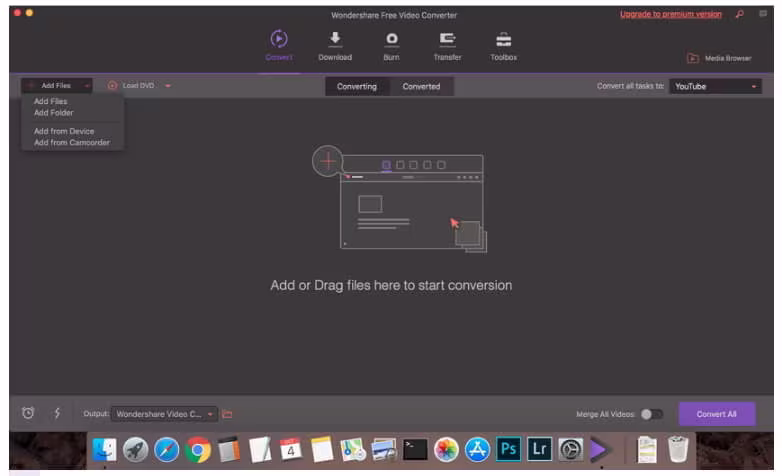
Task: Open the Trash in the dock
Action: click(x=678, y=449)
